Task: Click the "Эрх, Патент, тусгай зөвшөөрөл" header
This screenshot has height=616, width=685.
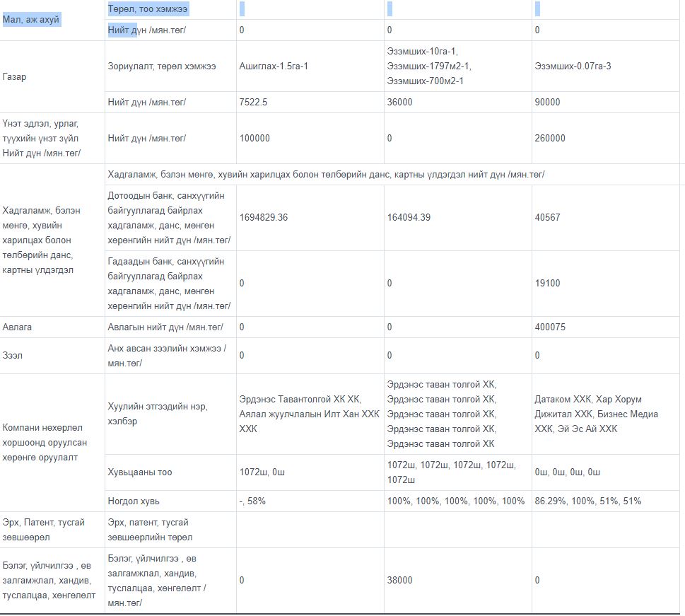Action: tap(44, 529)
